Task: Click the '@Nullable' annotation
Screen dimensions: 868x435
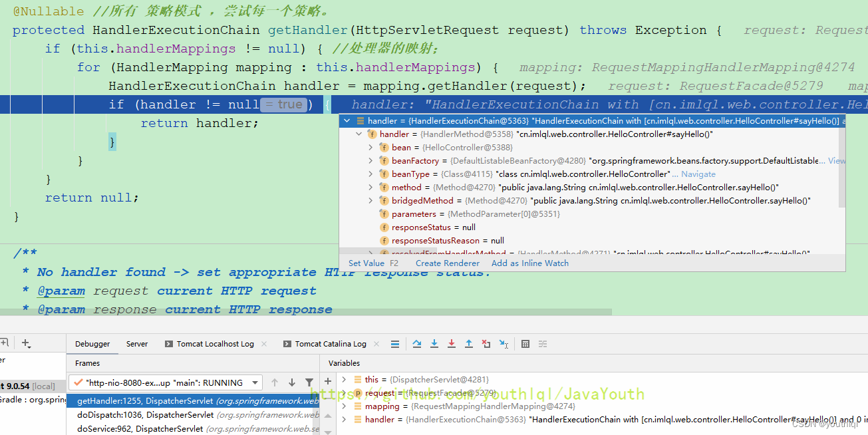Action: [49, 11]
